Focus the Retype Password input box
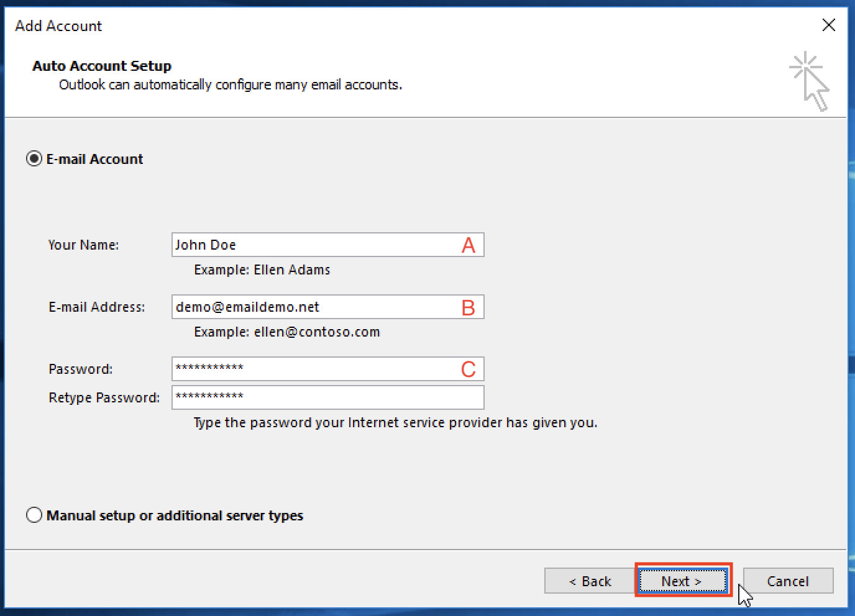 [x=327, y=397]
